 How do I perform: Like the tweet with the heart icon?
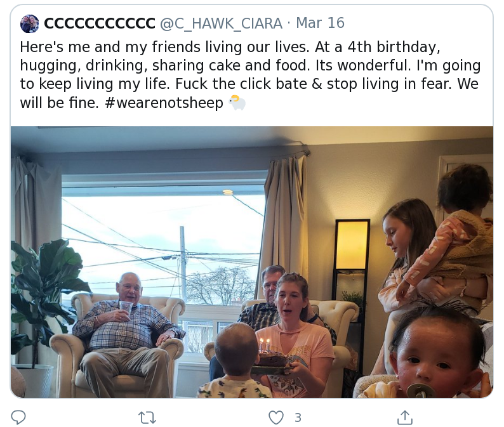[x=275, y=417]
